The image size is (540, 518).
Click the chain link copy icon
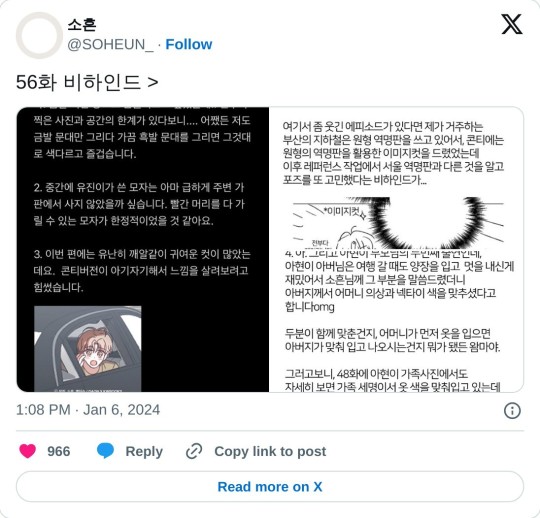click(x=194, y=451)
